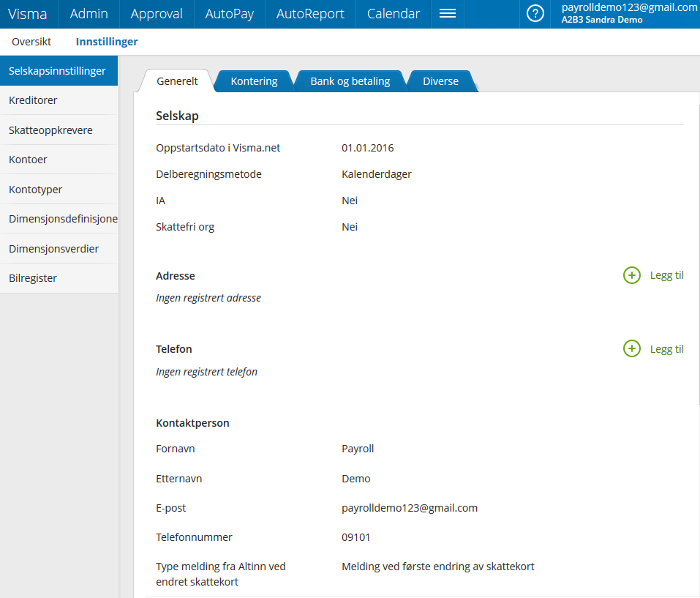Screen dimensions: 700x598
Task: Open Calendar in the top navigation
Action: point(394,14)
